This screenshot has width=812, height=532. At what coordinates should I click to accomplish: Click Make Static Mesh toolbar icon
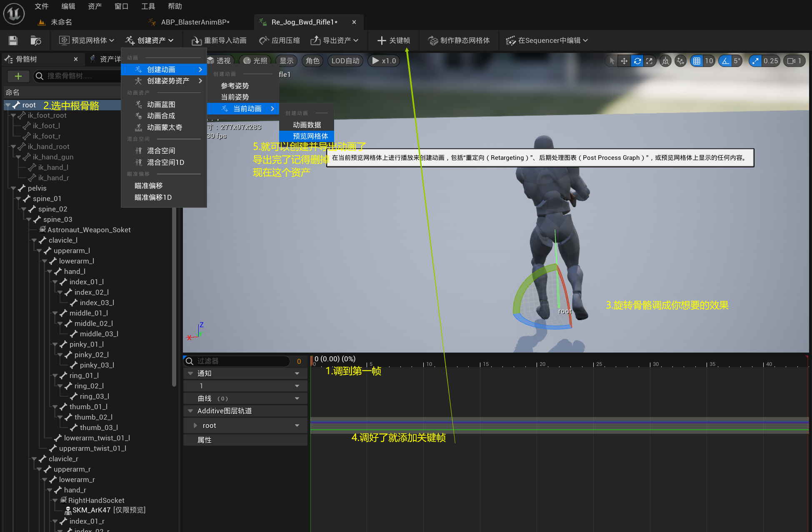433,40
